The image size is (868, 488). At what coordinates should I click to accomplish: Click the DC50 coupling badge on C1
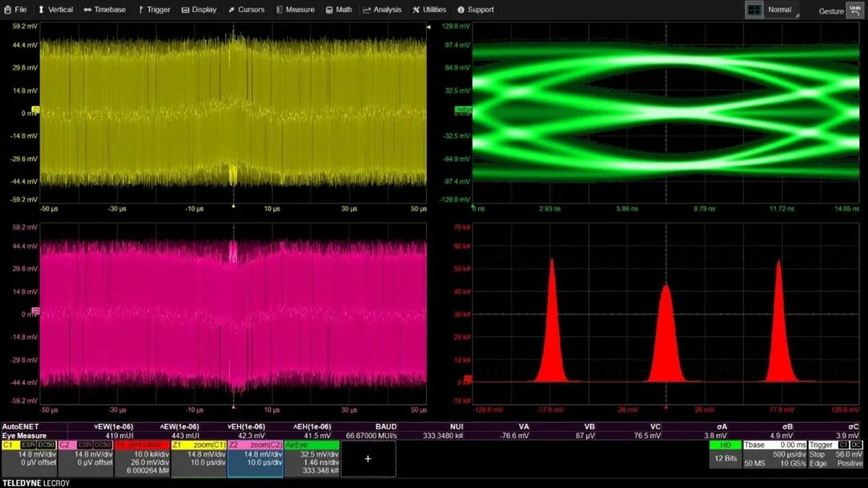(47, 445)
